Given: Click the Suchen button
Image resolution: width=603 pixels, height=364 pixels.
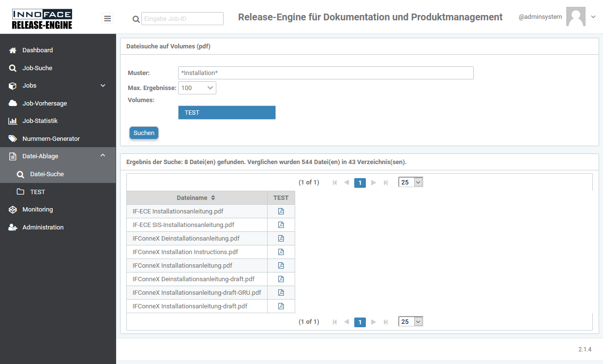Looking at the screenshot, I should 144,133.
